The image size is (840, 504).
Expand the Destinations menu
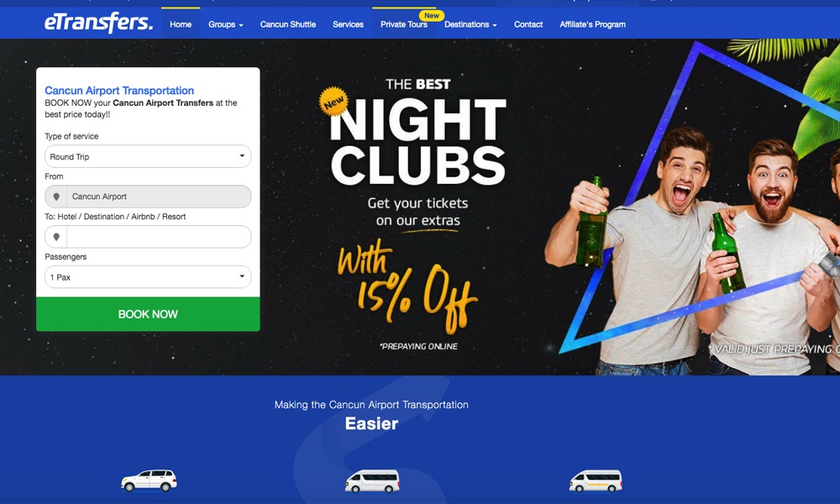tap(470, 24)
